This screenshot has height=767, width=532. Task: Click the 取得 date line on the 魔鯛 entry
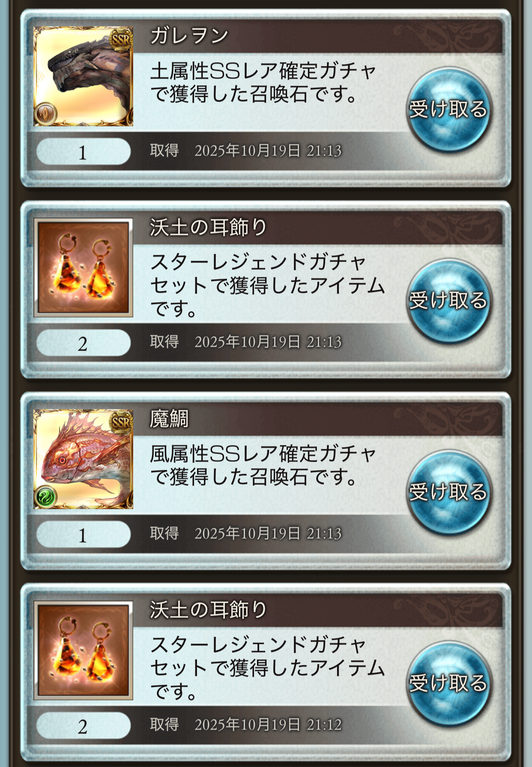pos(246,533)
